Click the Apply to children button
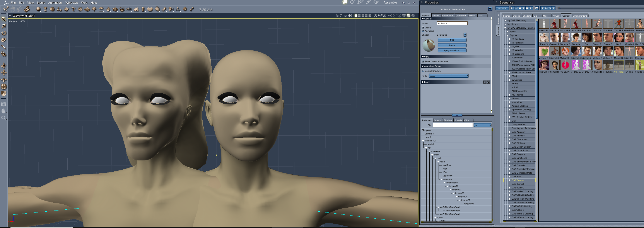This screenshot has height=228, width=644. (452, 50)
